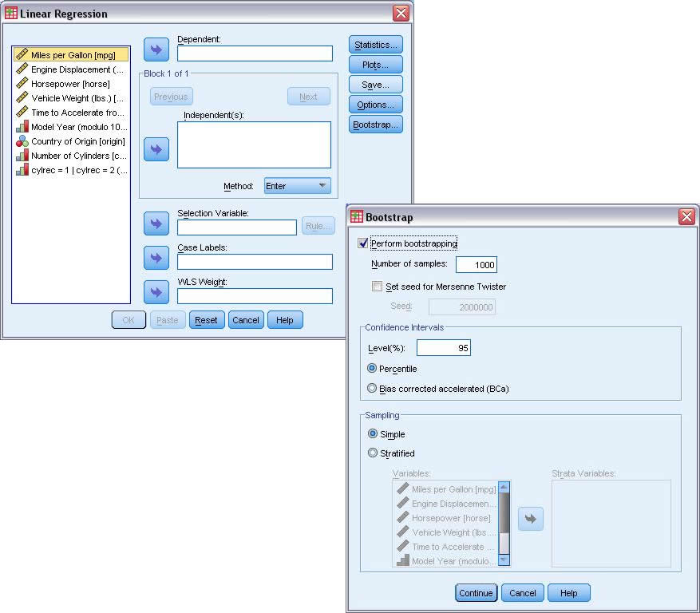The width and height of the screenshot is (700, 613).
Task: Open the Plots dialog
Action: [375, 65]
